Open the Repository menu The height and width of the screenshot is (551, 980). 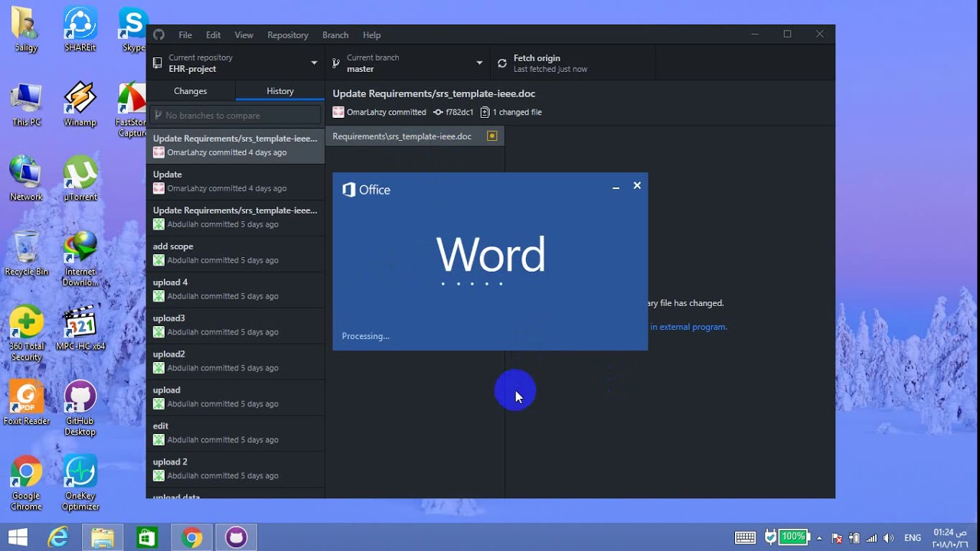pos(288,34)
